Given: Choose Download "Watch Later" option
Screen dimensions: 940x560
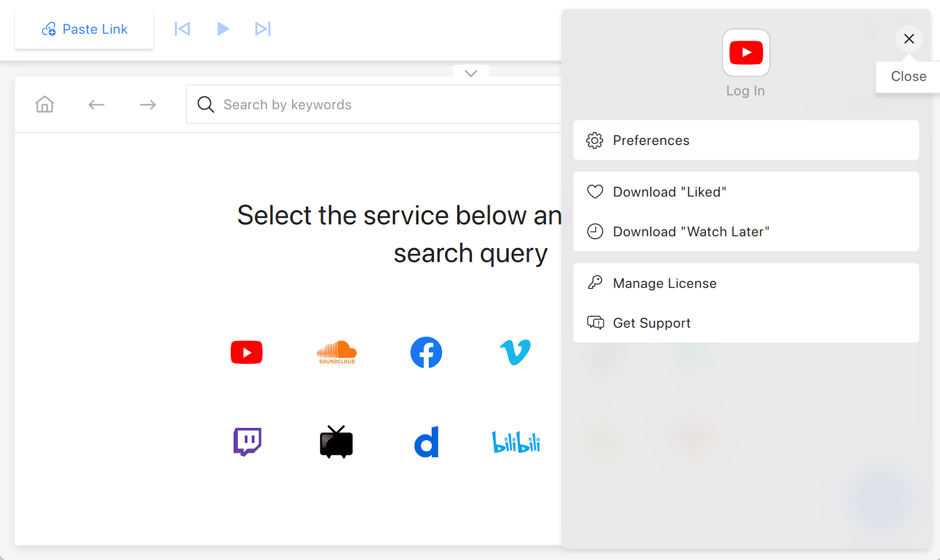Looking at the screenshot, I should click(x=746, y=232).
